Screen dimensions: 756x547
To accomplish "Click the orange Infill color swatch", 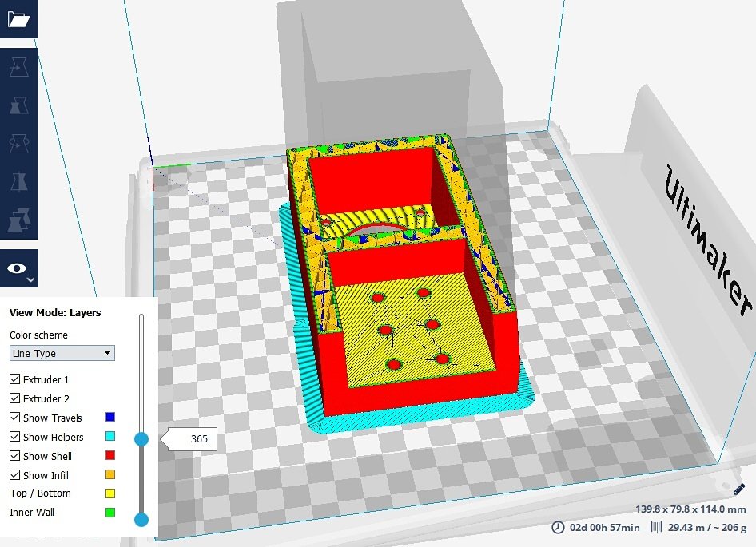I will 110,474.
